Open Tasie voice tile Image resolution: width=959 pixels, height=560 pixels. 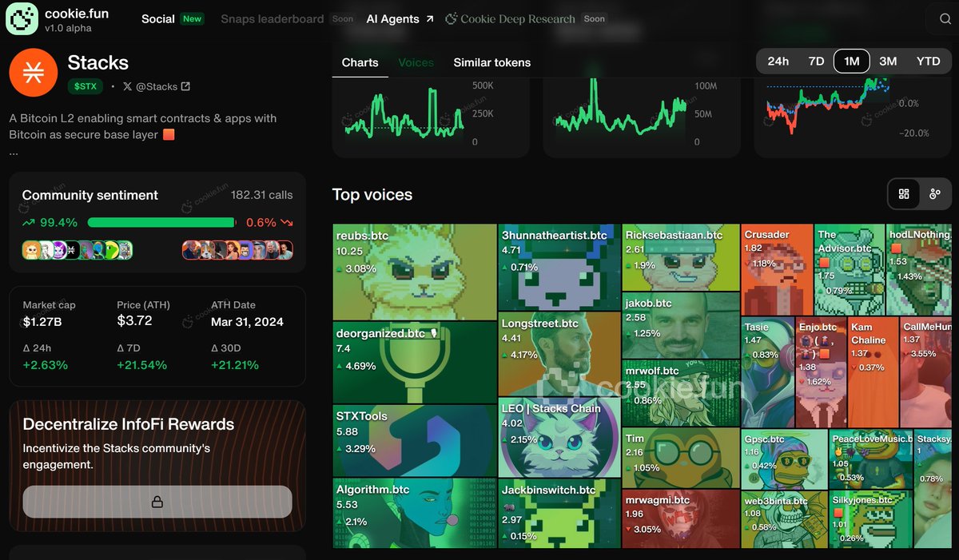(768, 372)
